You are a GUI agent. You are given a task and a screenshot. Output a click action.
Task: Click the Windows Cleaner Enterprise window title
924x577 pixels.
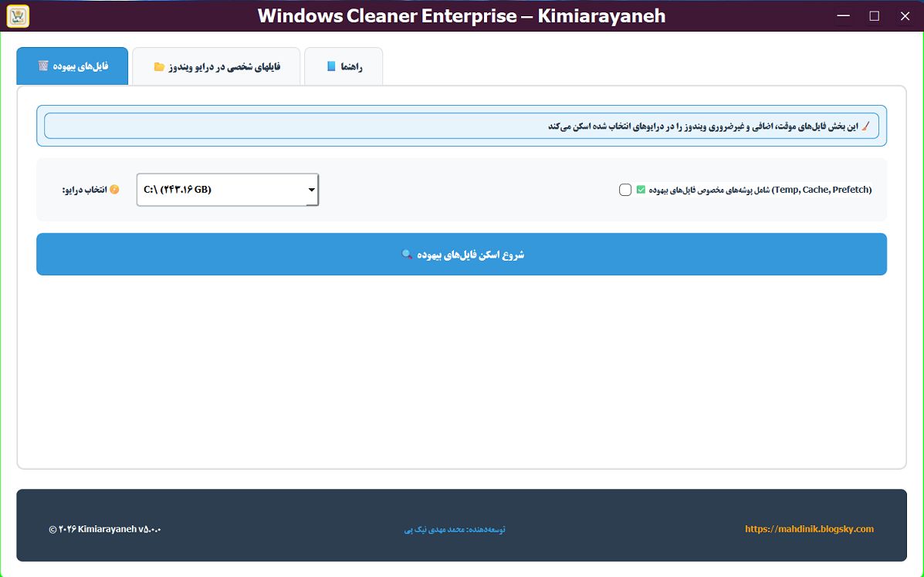pyautogui.click(x=462, y=16)
